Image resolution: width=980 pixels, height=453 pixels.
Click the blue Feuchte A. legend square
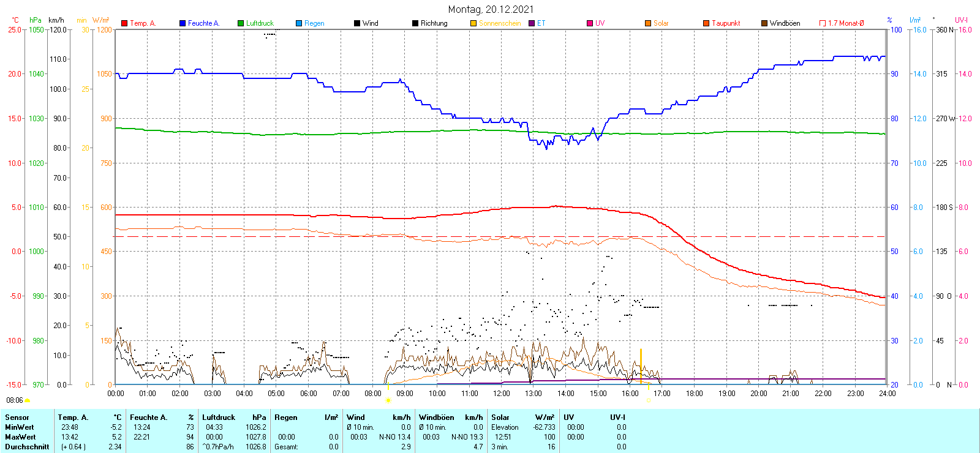pyautogui.click(x=183, y=23)
